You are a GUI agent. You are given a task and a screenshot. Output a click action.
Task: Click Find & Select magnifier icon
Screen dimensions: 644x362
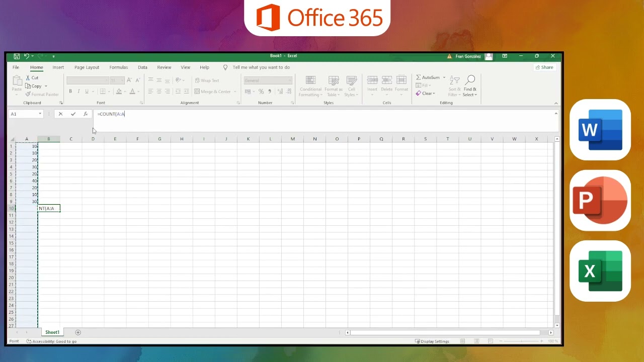click(x=470, y=80)
